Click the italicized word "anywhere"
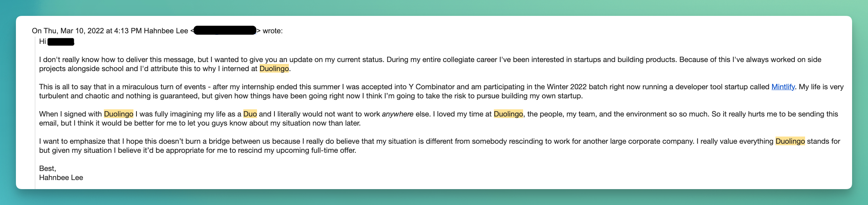The image size is (868, 205). click(x=398, y=114)
